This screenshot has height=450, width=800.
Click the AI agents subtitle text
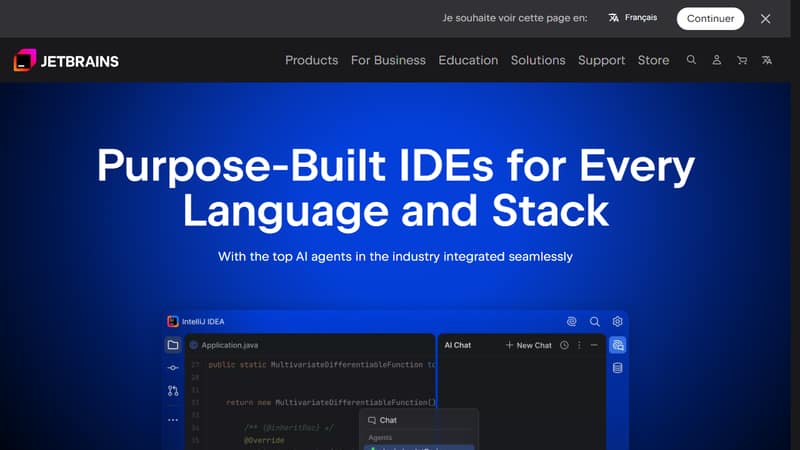tap(395, 256)
